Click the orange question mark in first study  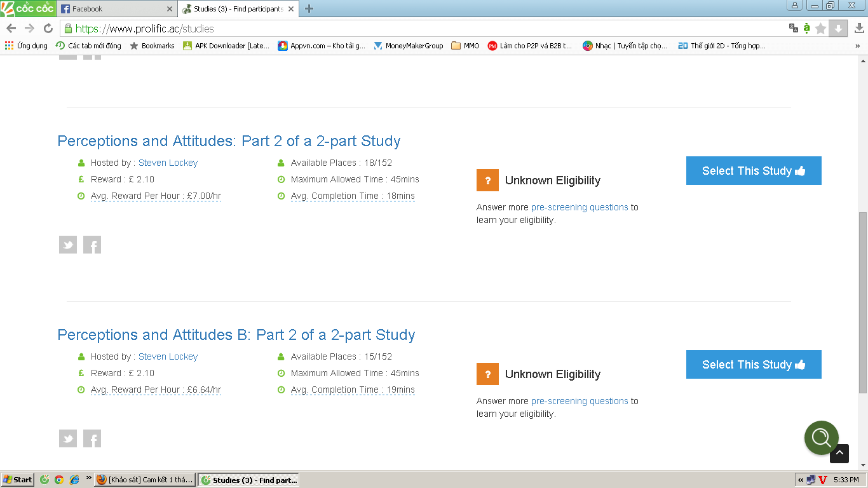tap(487, 180)
